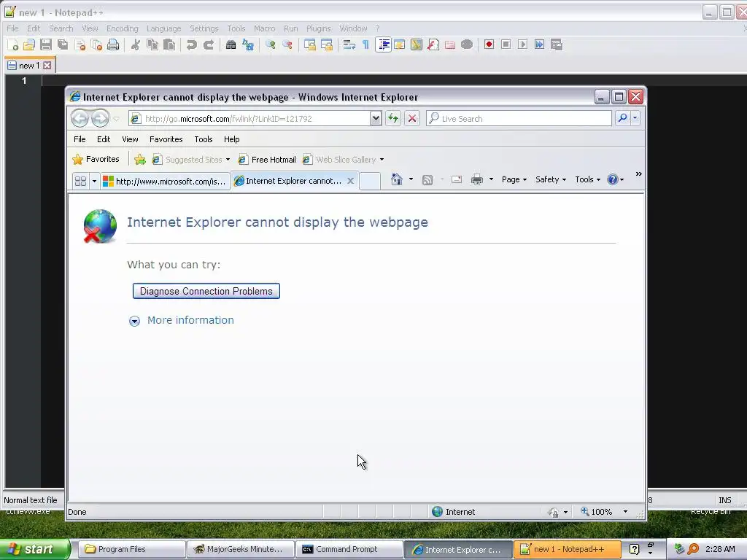This screenshot has height=560, width=747.
Task: Open Notepad++ Encoding menu
Action: 123,28
